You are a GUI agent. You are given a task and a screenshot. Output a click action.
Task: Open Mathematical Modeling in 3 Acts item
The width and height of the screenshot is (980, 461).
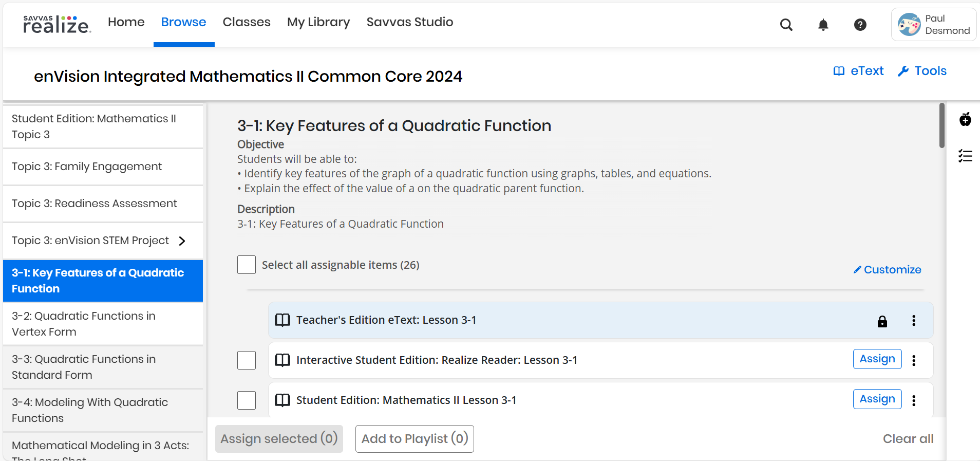coord(103,447)
